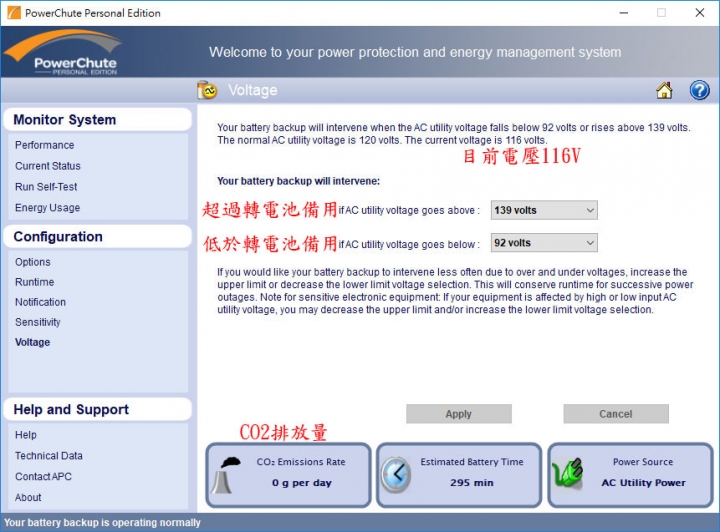
Task: Click the 'Voltage' page title text
Action: [253, 90]
